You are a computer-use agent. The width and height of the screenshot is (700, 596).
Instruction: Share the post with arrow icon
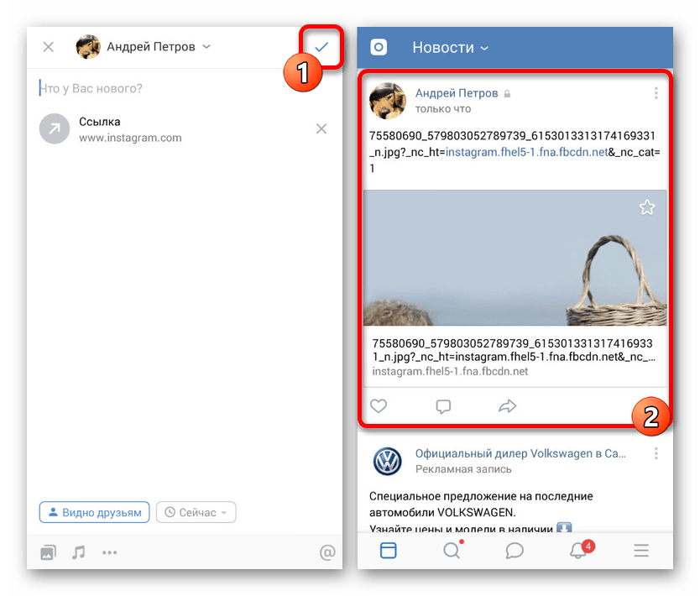pyautogui.click(x=507, y=405)
